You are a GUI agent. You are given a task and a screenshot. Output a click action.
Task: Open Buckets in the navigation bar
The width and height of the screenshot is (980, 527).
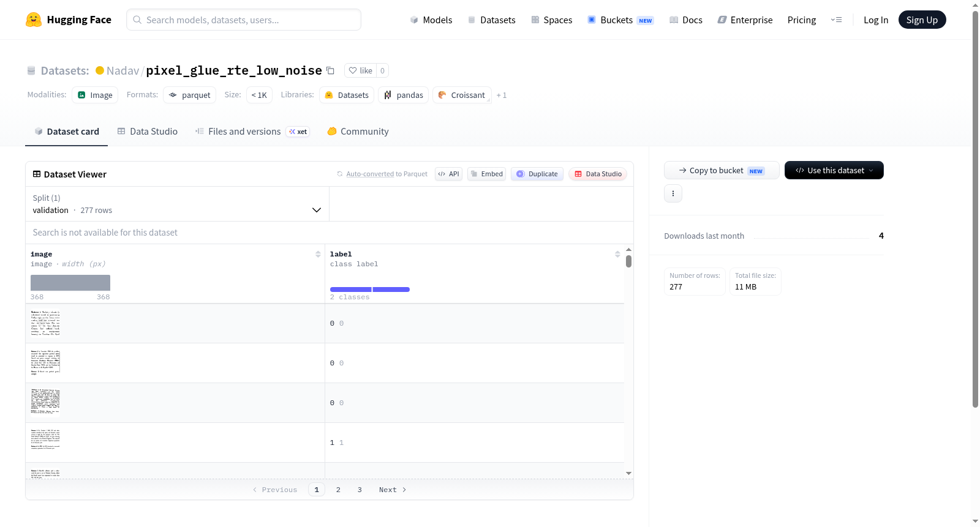pyautogui.click(x=620, y=20)
